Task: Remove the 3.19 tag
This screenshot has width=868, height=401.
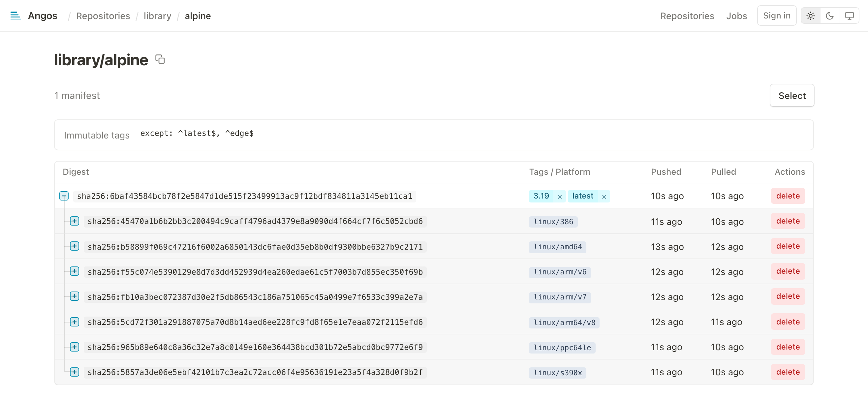Action: tap(560, 197)
